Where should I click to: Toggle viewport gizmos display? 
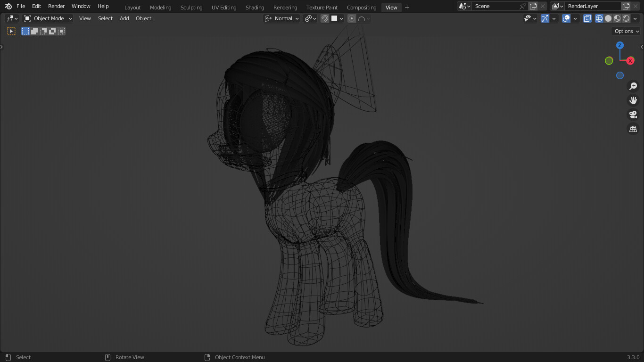(x=545, y=18)
